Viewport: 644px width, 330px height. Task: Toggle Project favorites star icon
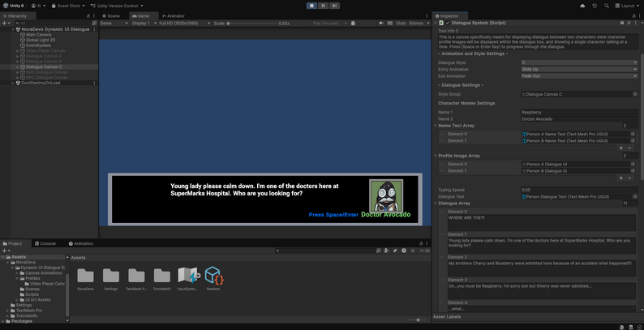tap(413, 251)
